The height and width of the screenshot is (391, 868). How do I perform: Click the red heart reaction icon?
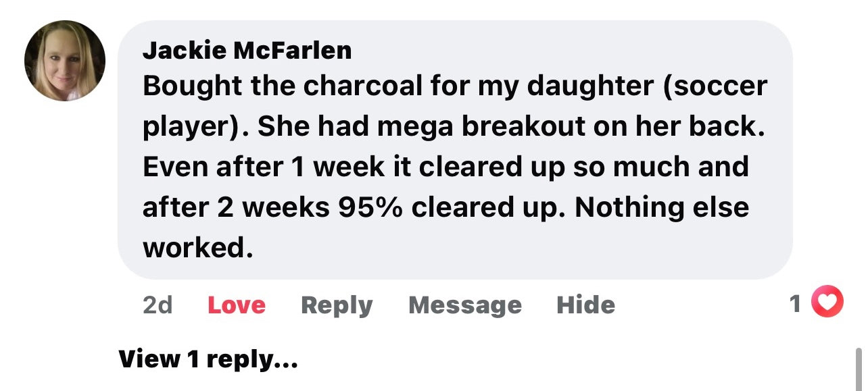point(826,302)
